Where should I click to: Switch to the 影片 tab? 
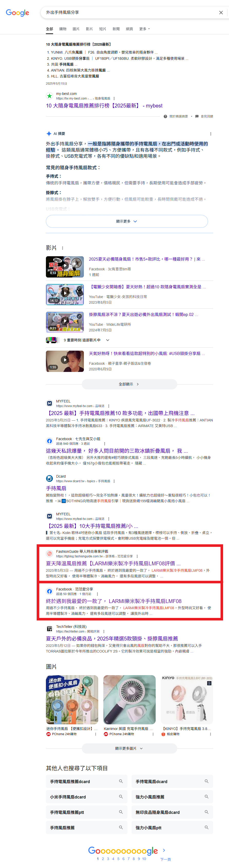(x=89, y=29)
